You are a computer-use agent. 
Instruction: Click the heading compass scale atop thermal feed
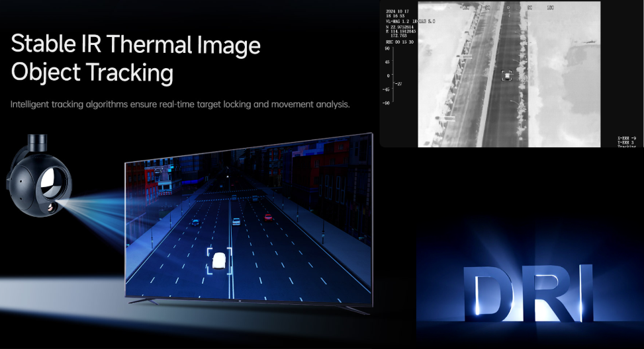[508, 7]
